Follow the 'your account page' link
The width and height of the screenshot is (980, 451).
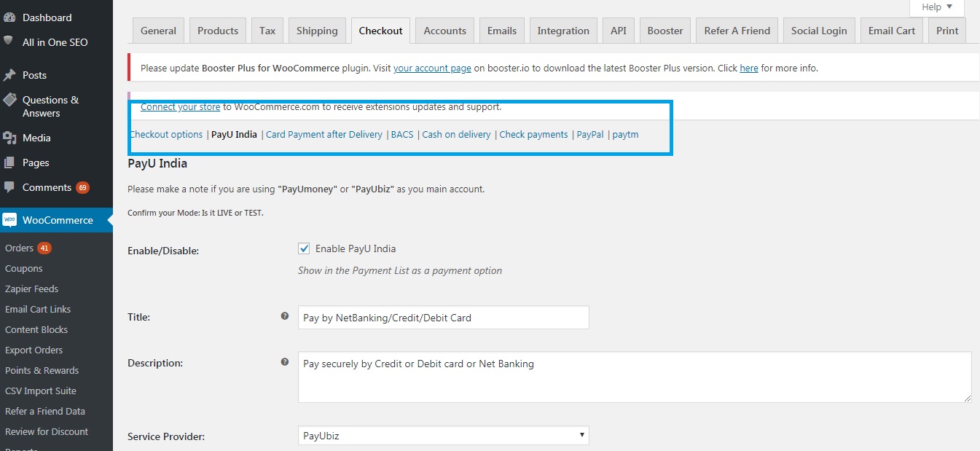[432, 68]
